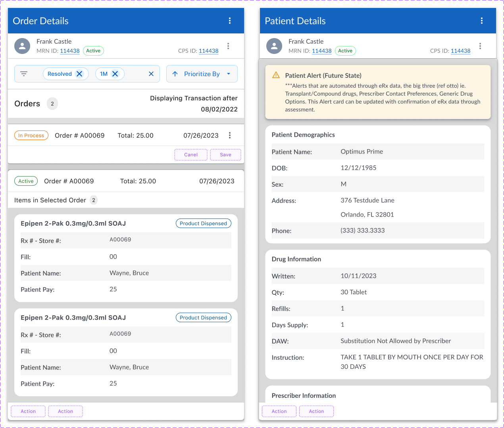Screen dimensions: 504x428
Task: Open Order Details header kebab menu
Action: coord(230,21)
